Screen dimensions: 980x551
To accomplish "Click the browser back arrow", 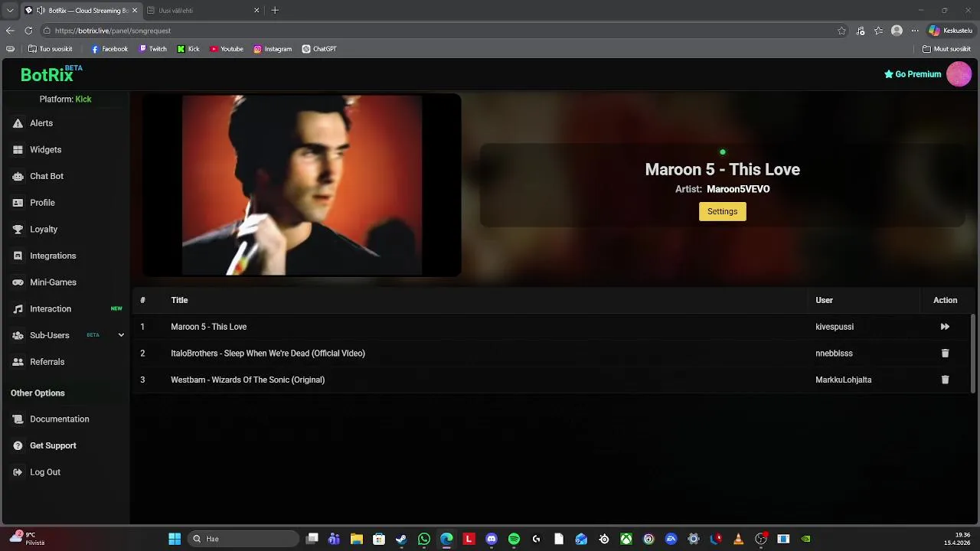I will 10,31.
